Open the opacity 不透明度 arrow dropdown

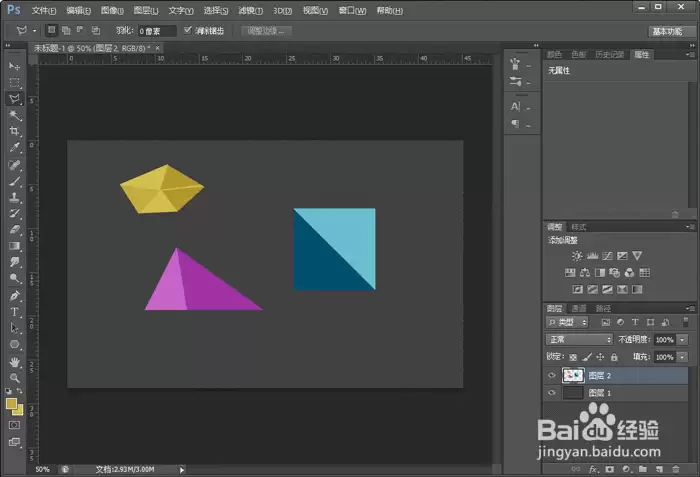pos(683,340)
